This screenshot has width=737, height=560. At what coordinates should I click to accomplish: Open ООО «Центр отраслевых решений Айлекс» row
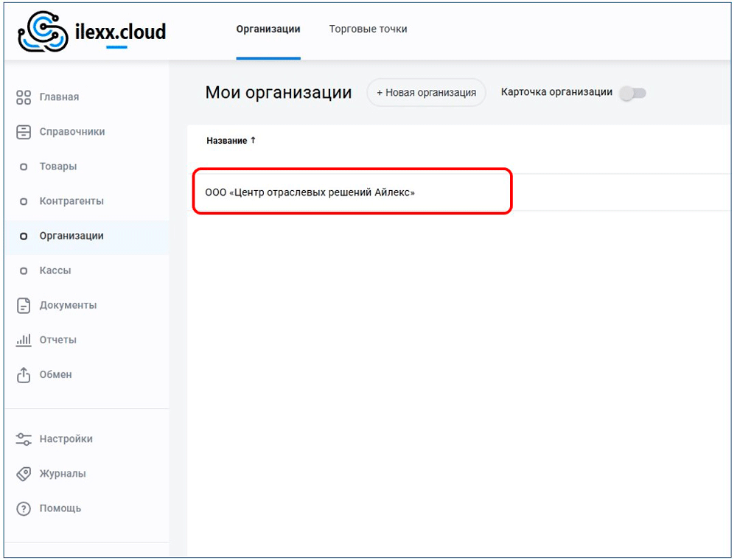(x=310, y=192)
